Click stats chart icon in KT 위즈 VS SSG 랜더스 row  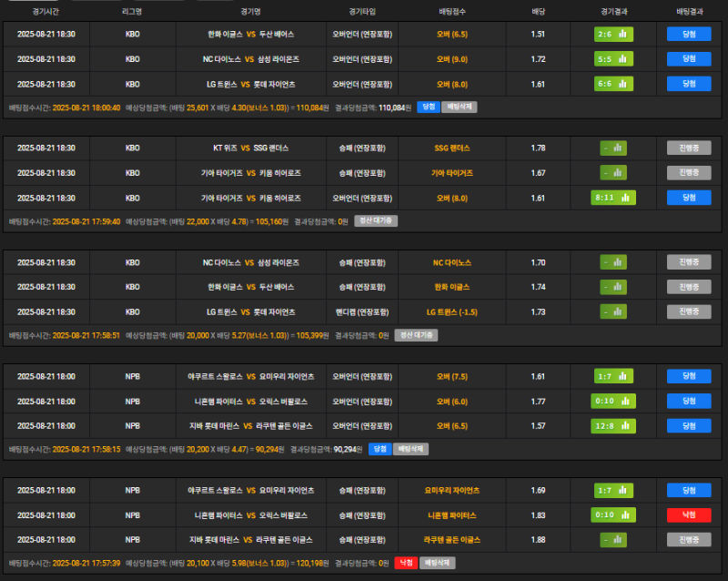coord(618,148)
